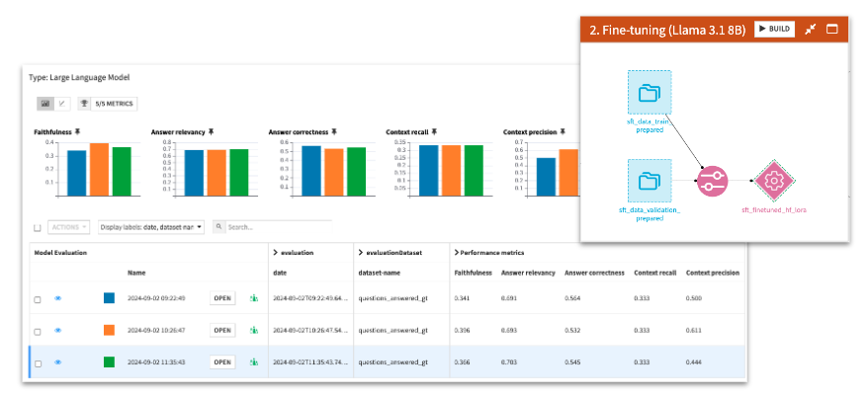Select the pink fine-tuning recipe node
This screenshot has width=868, height=400.
pos(712,181)
